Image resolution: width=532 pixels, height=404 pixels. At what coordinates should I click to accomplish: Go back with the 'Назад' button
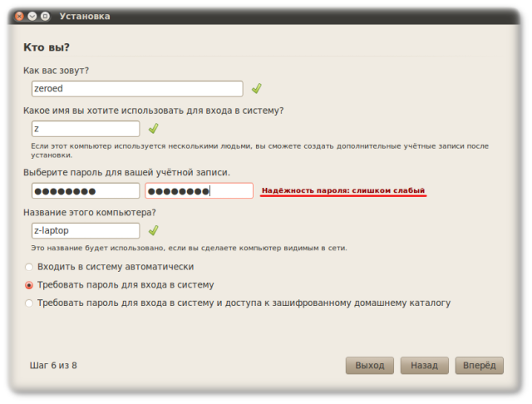(424, 365)
